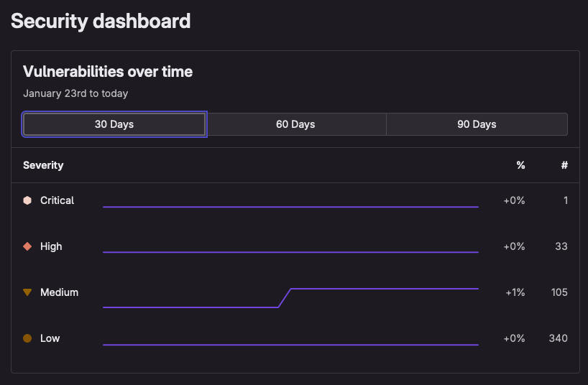Select the 30 Days time range
The height and width of the screenshot is (385, 588).
pyautogui.click(x=114, y=124)
